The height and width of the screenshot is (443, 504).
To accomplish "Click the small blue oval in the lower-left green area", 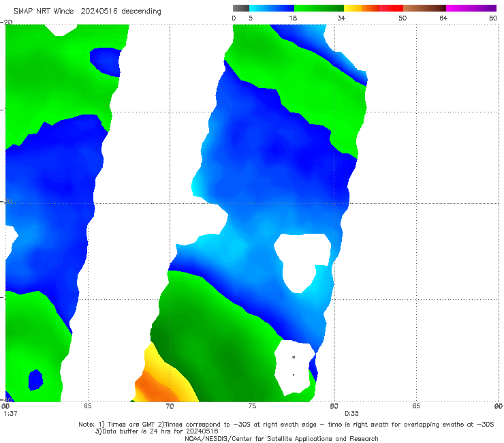I will [x=35, y=380].
